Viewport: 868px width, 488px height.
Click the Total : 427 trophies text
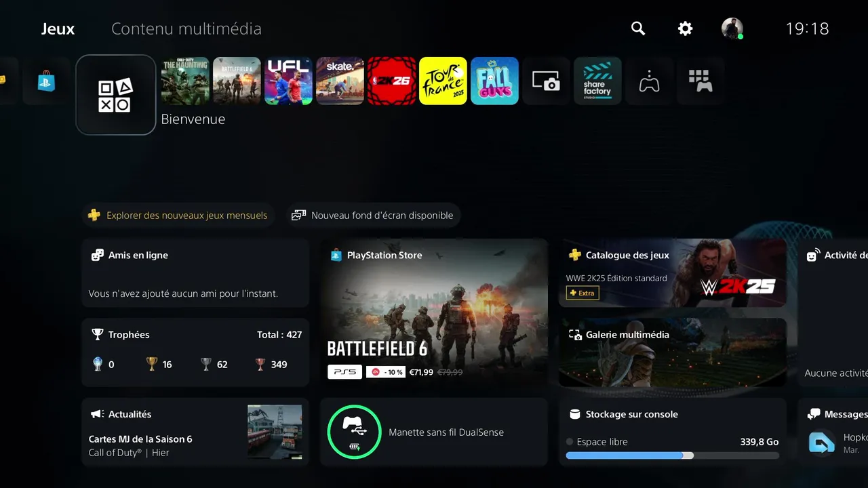pyautogui.click(x=279, y=334)
